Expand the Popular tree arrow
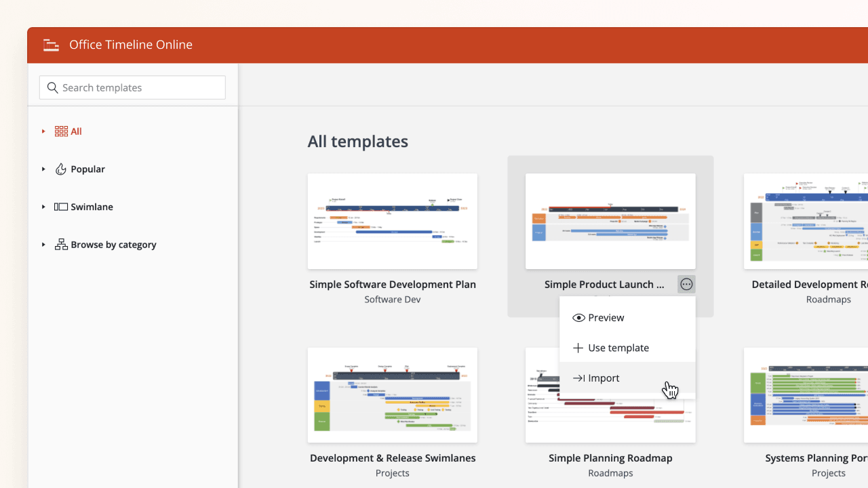The image size is (868, 488). [43, 169]
